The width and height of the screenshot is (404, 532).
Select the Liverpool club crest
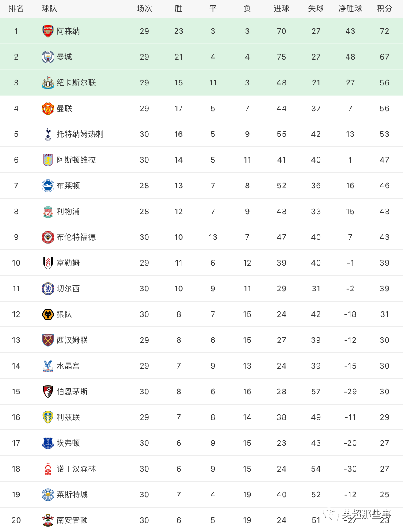click(x=48, y=212)
